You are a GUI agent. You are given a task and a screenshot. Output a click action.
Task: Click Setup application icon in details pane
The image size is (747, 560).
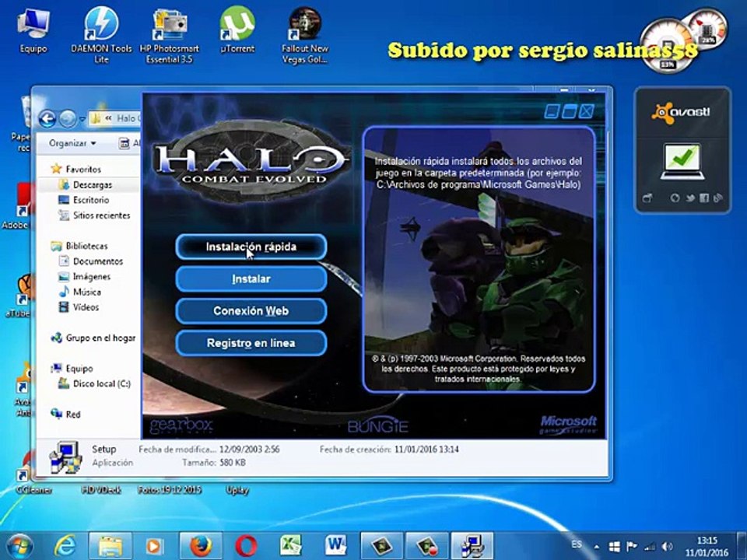tap(65, 457)
